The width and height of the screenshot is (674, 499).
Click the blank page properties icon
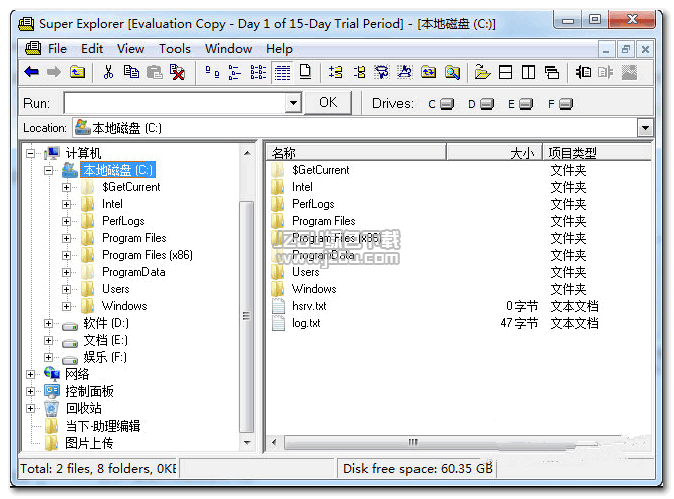305,72
